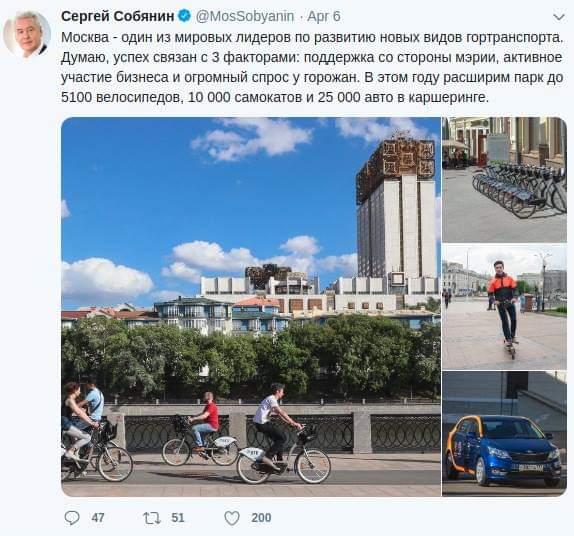Click the cyclist in red shirt
Screen dimensions: 574x536
point(206,421)
